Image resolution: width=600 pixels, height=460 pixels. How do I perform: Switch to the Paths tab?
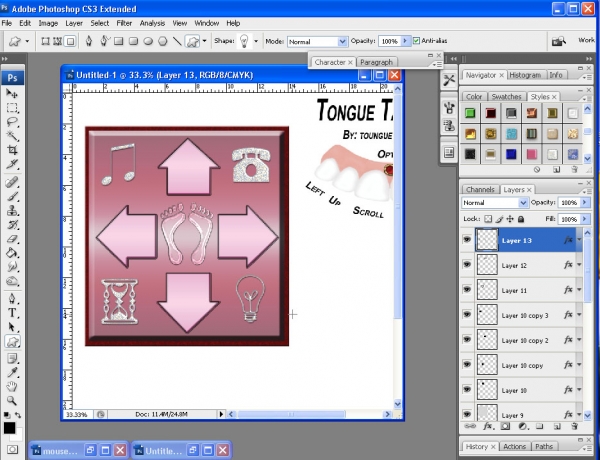click(x=544, y=446)
